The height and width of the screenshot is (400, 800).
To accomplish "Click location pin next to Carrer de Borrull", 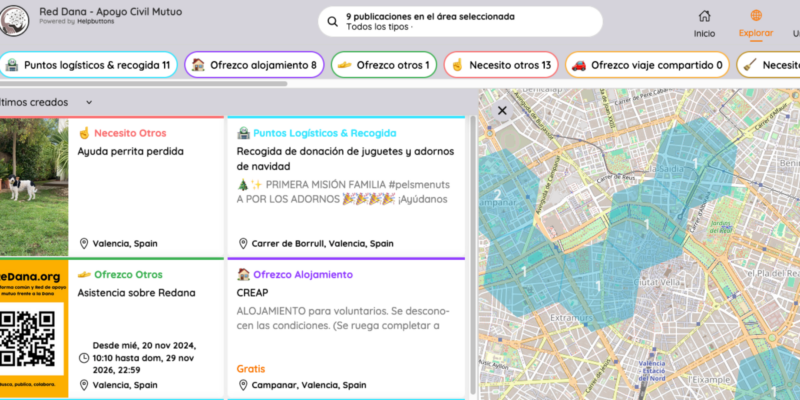I will [x=243, y=243].
